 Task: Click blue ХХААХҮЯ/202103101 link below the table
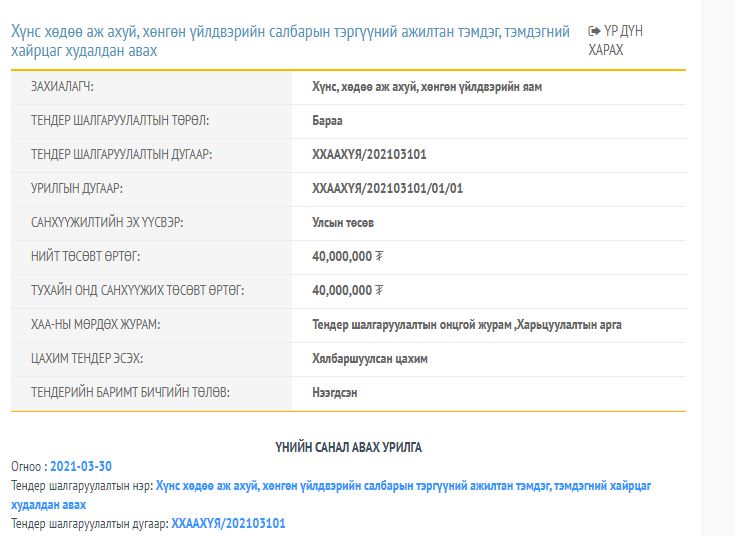tap(228, 523)
